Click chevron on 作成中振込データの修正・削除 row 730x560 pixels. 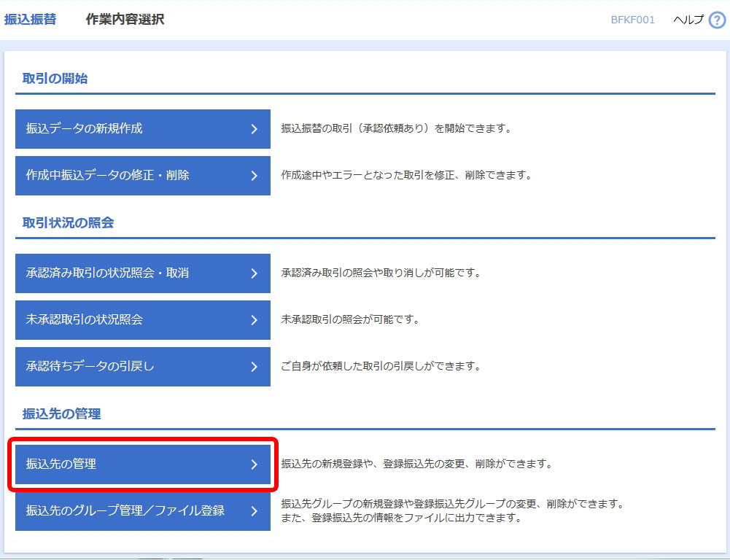255,176
